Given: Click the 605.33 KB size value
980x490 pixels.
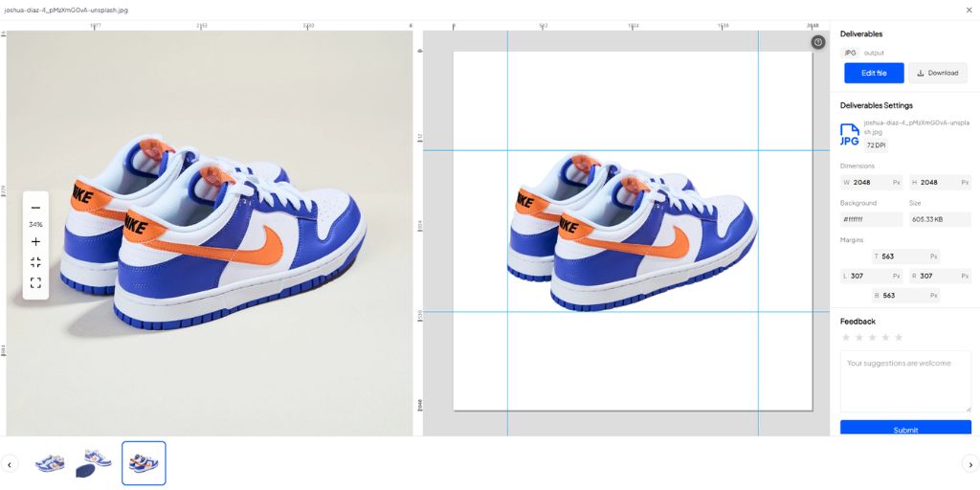Looking at the screenshot, I should pos(940,219).
